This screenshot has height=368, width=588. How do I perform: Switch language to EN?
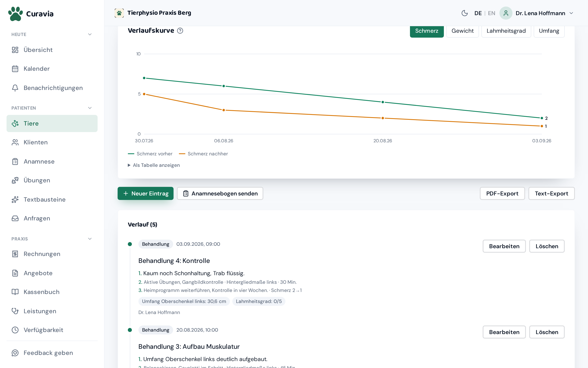point(491,13)
